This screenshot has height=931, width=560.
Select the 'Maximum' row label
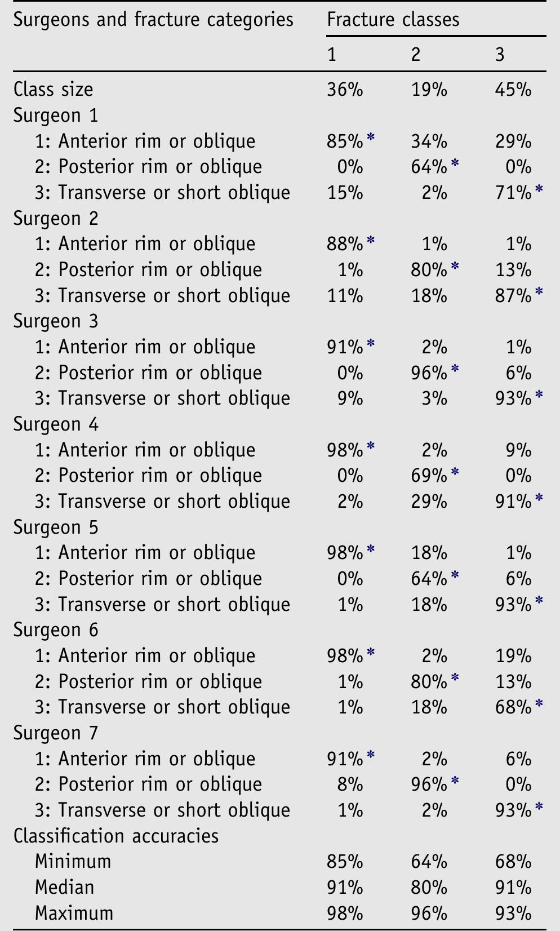74,913
